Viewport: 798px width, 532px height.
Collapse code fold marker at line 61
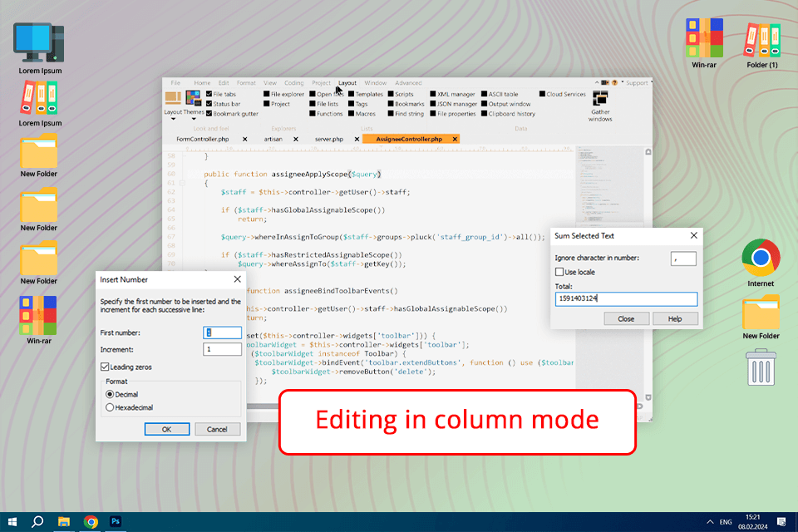(x=182, y=183)
